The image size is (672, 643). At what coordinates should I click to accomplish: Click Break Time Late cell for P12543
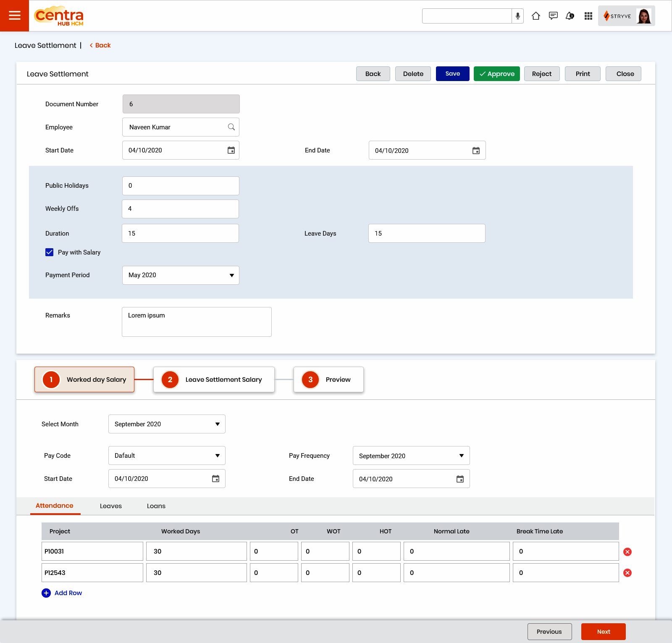(566, 573)
